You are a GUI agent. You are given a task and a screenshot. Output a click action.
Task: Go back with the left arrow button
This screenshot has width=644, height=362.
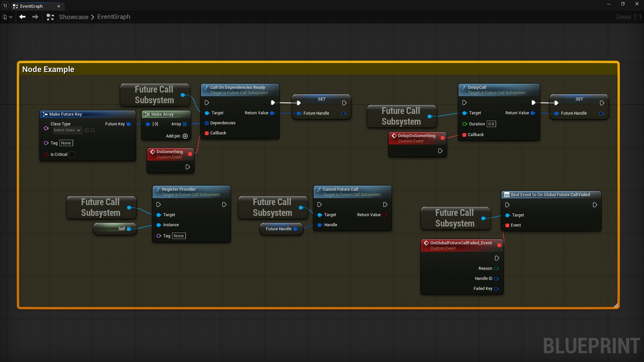pos(22,17)
